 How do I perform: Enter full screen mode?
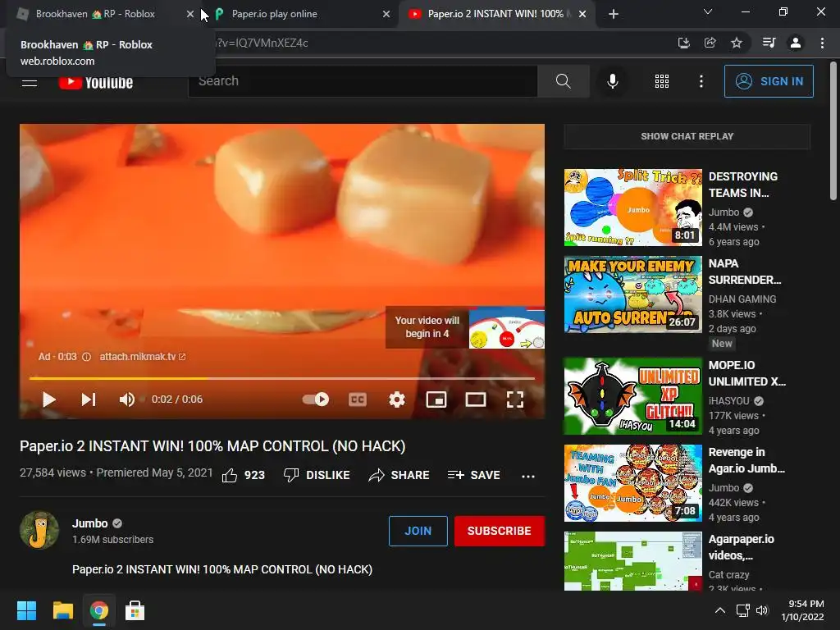(515, 399)
